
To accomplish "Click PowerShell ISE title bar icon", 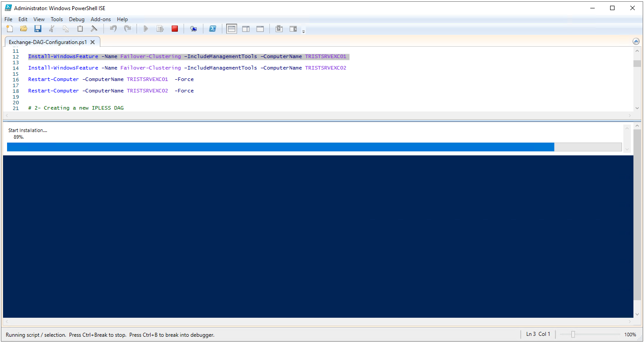I will click(x=8, y=8).
